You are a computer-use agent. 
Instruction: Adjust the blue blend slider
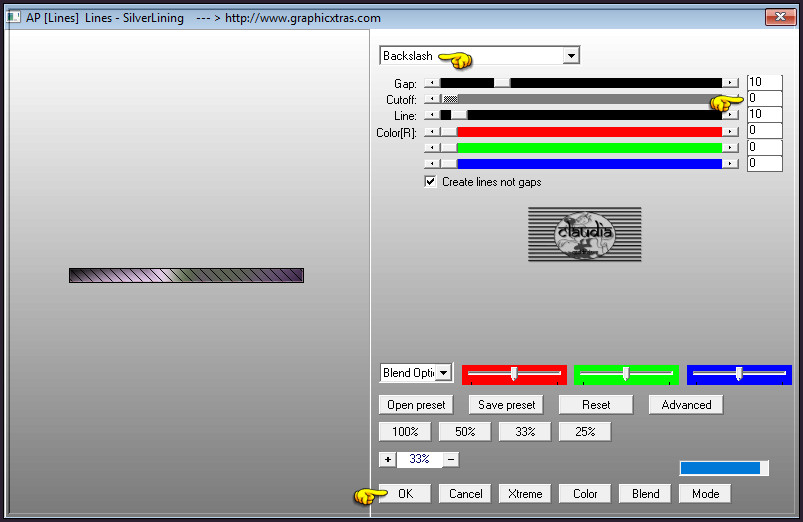tap(739, 374)
